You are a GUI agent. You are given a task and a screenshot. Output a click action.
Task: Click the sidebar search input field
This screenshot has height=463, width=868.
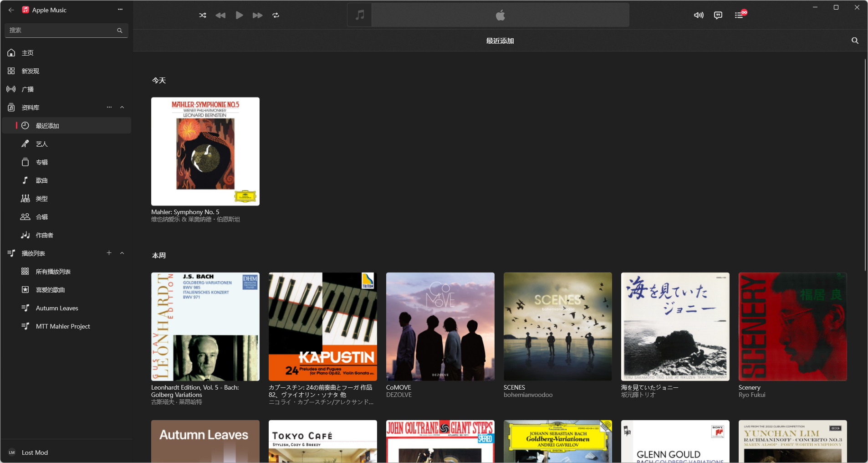[61, 30]
